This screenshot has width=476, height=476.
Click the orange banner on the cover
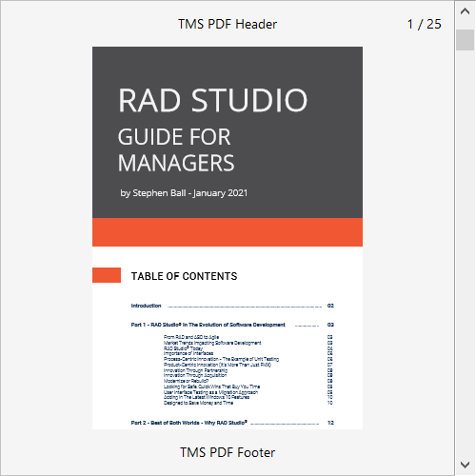[228, 232]
